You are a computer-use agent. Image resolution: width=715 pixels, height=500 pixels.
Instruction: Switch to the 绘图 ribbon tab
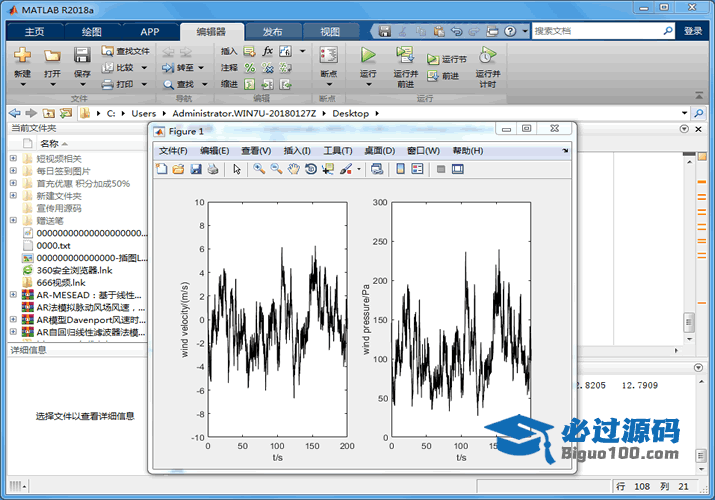coord(91,31)
